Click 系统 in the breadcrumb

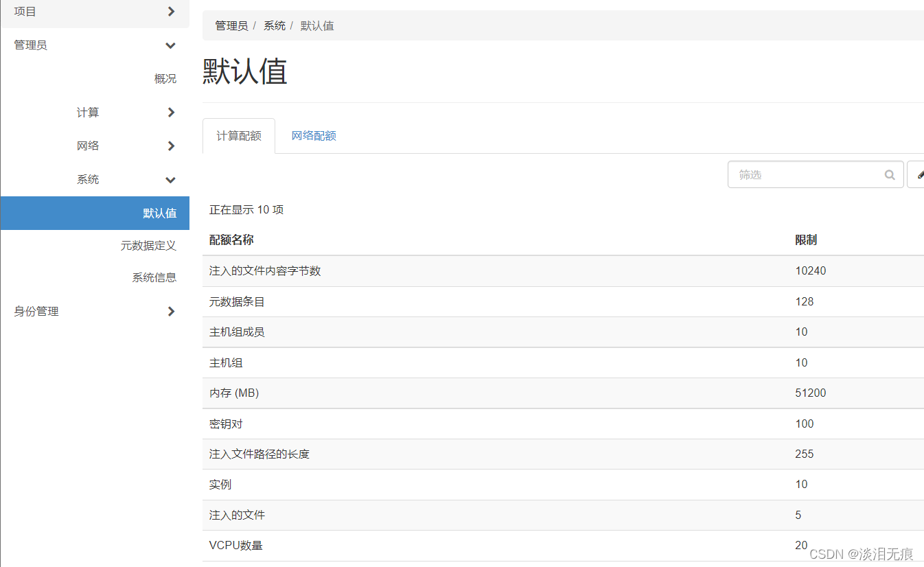pos(275,25)
